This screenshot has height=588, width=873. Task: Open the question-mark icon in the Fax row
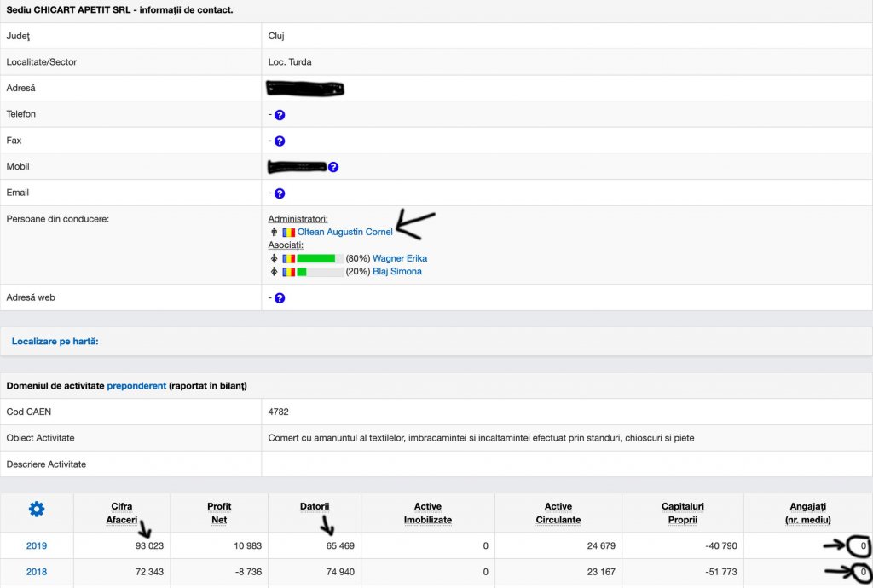280,141
